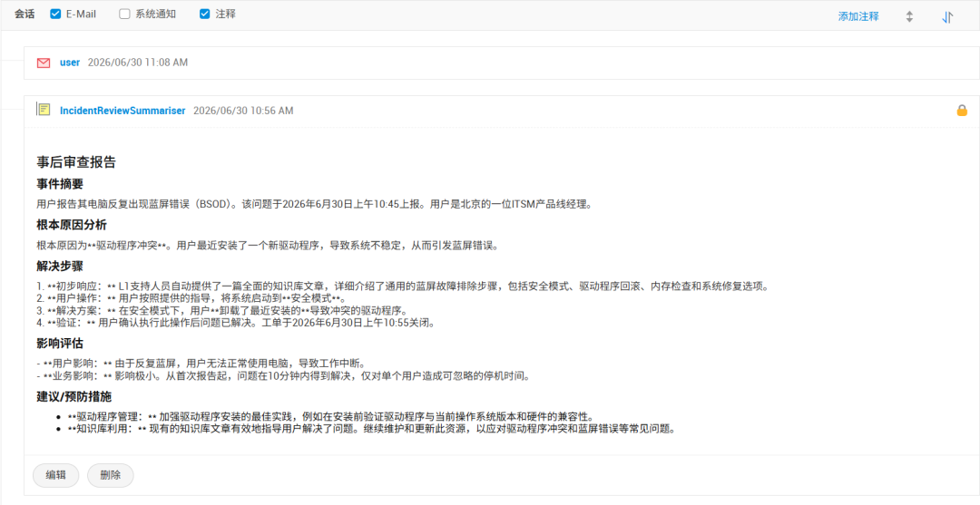Click the 编辑 button

(x=55, y=476)
